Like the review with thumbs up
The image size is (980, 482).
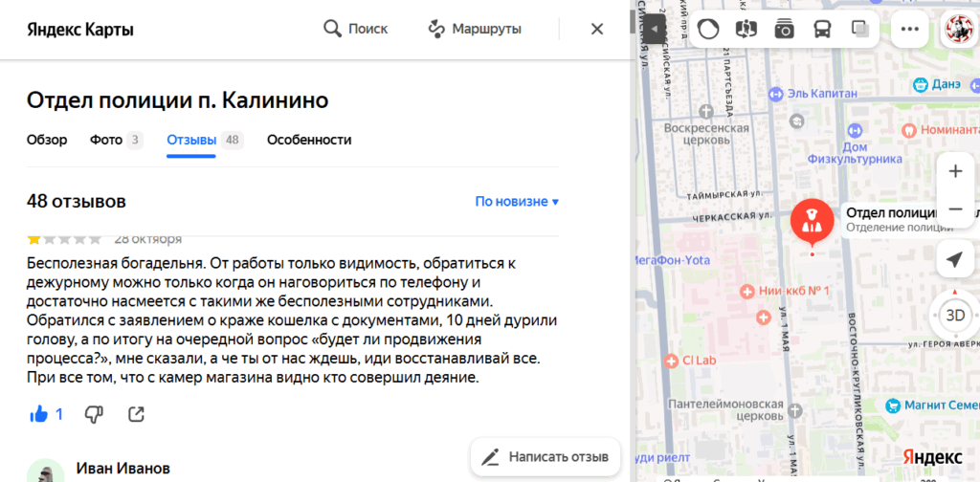pyautogui.click(x=38, y=414)
